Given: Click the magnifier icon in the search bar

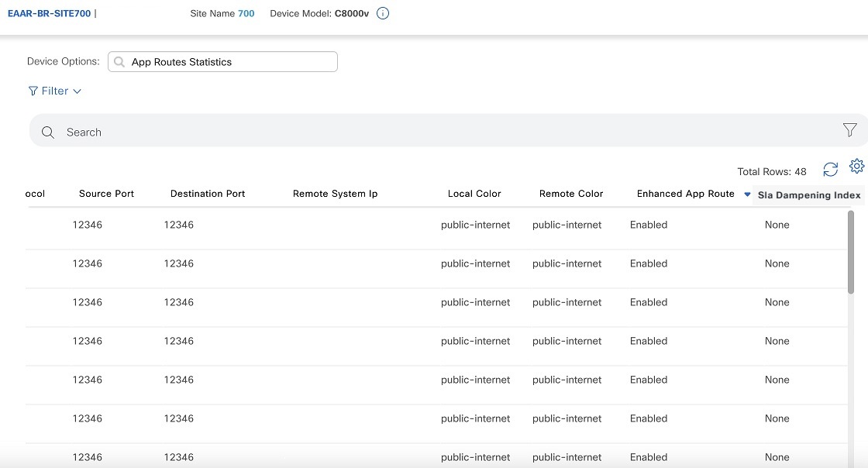Looking at the screenshot, I should (47, 132).
